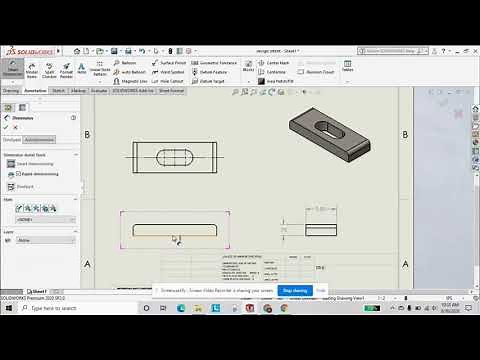This screenshot has height=360, width=480.
Task: Expand the Smart Dimension dropdown arrow
Action: 13,81
